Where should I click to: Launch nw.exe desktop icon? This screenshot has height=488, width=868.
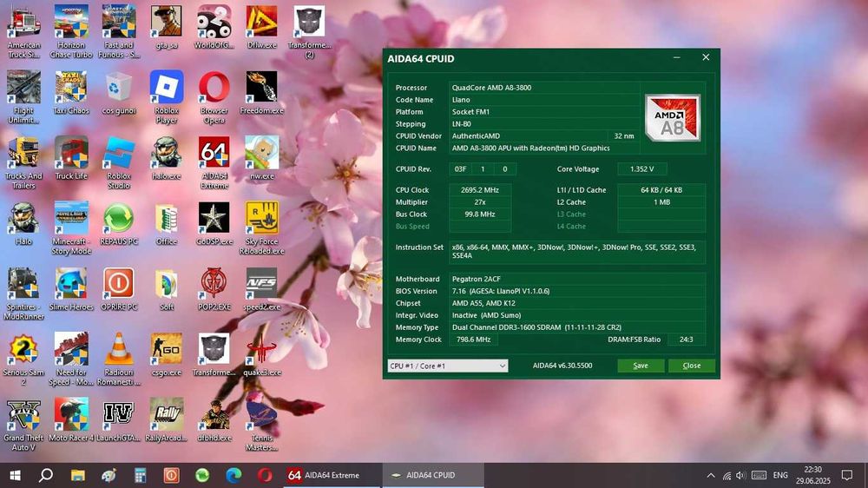tap(261, 158)
